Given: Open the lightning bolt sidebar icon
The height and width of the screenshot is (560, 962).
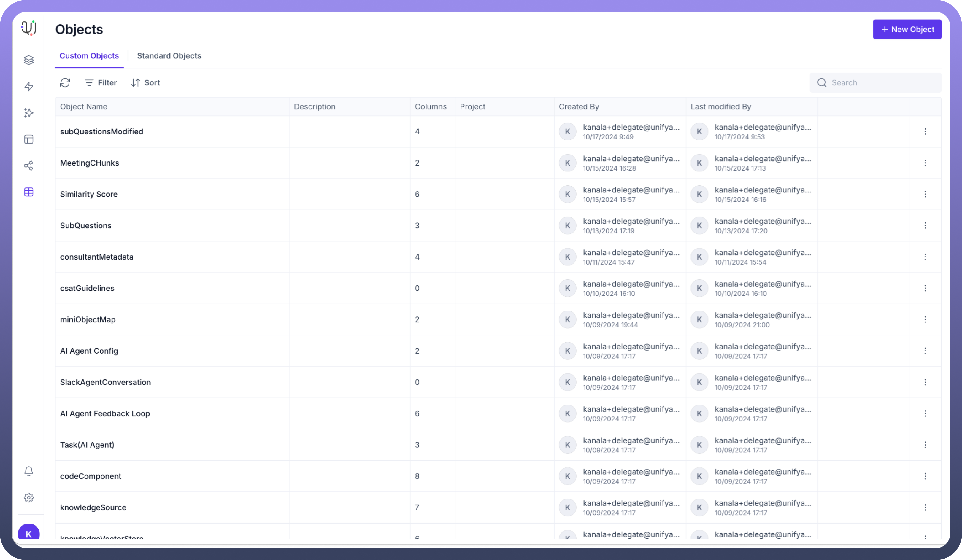Looking at the screenshot, I should [28, 87].
